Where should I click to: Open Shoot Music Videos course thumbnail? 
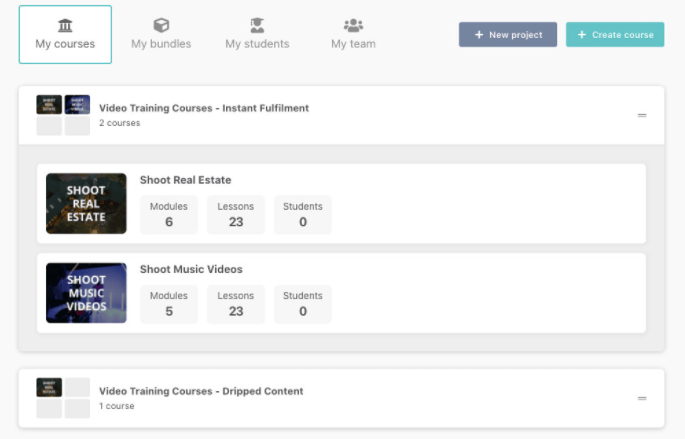[x=86, y=293]
